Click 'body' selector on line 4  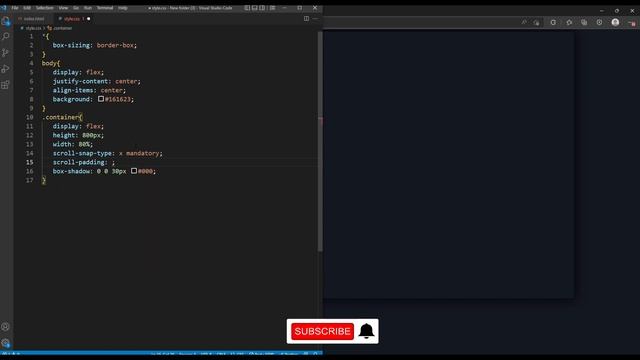click(x=49, y=63)
